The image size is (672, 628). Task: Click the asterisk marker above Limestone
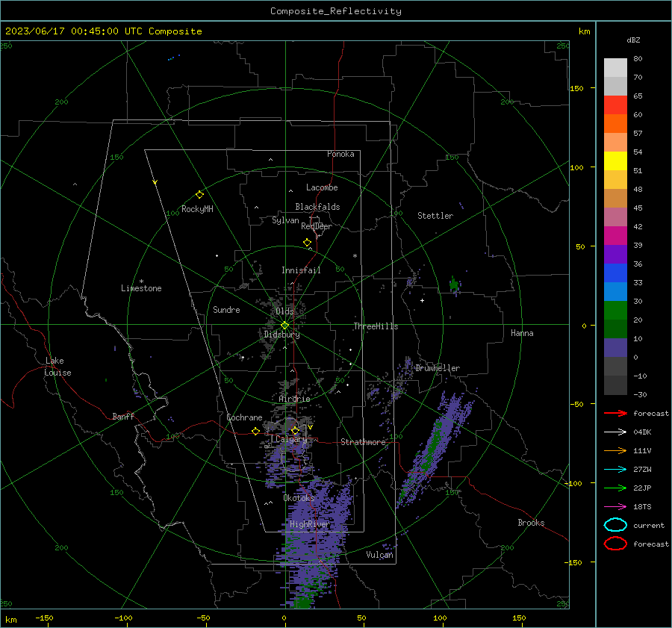click(x=141, y=282)
